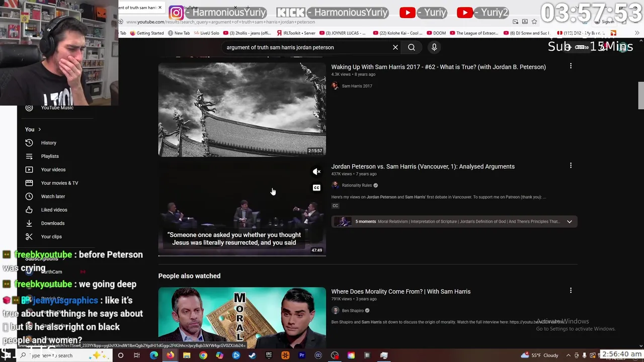Open Your movies & TV in sidebar
The height and width of the screenshot is (362, 644).
pyautogui.click(x=59, y=183)
